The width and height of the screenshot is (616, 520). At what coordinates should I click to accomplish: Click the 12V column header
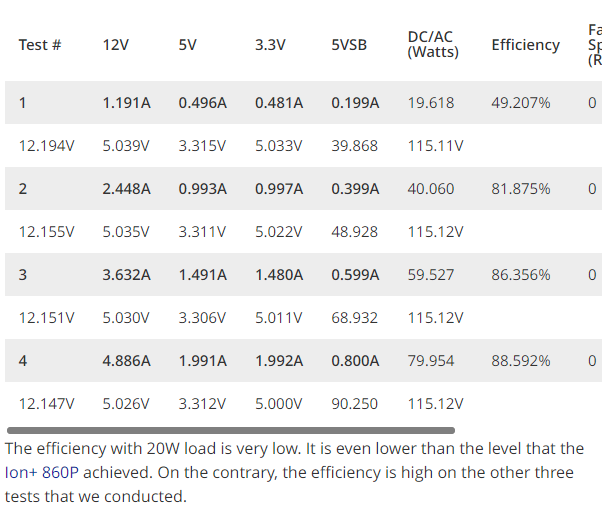[x=116, y=45]
